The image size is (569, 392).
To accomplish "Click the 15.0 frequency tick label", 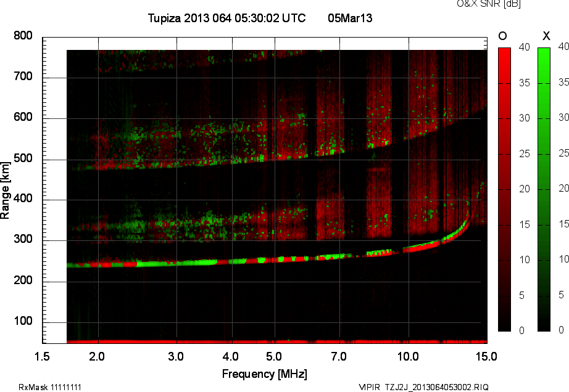I will click(x=487, y=356).
